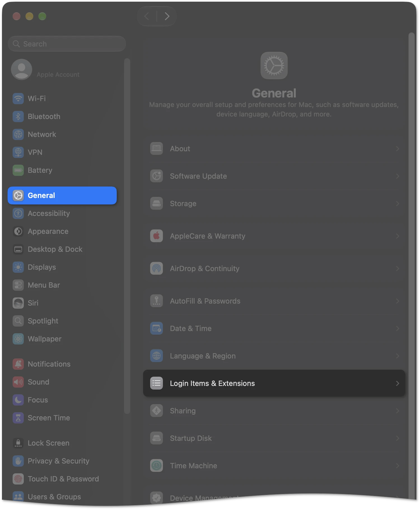Click chevron on Startup Disk row

(397, 438)
